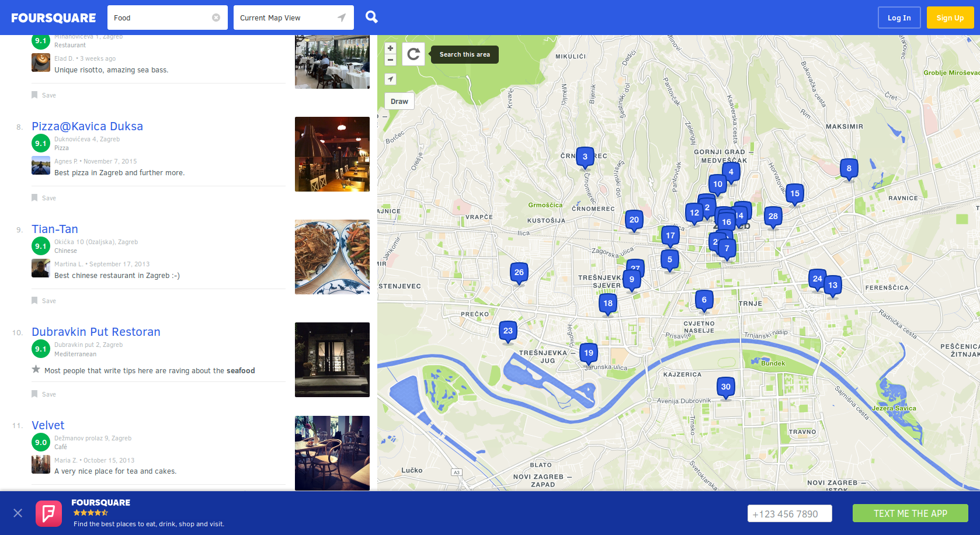
Task: Click the search magnifier button
Action: coord(371,17)
